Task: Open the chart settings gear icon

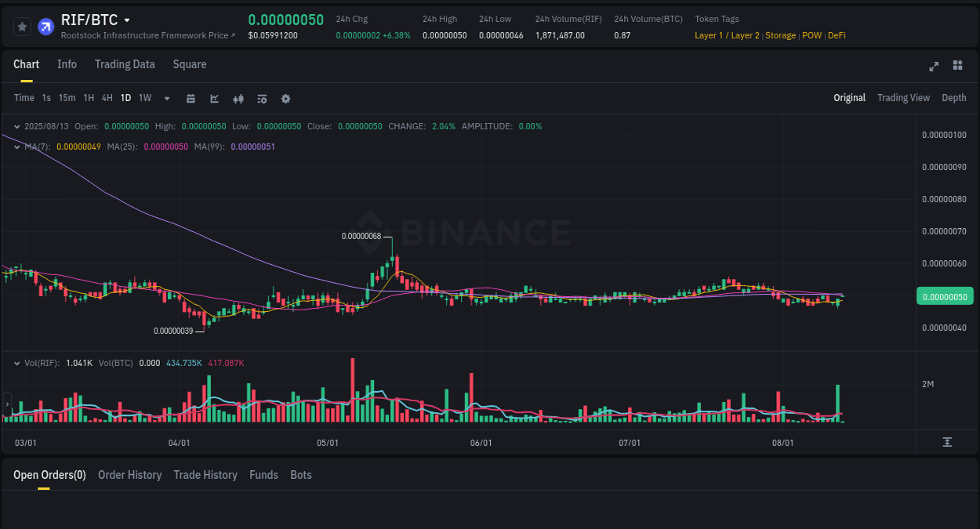Action: (x=285, y=98)
